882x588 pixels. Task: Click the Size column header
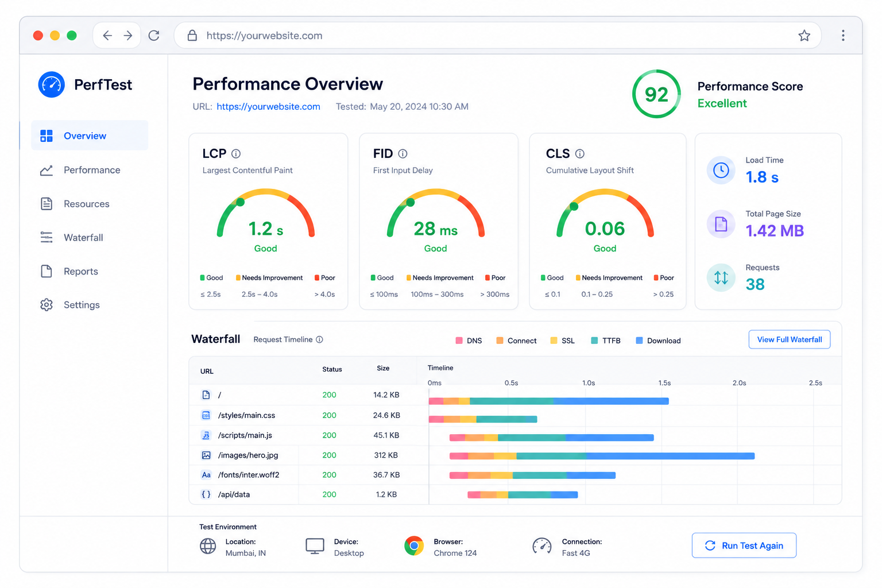coord(383,368)
